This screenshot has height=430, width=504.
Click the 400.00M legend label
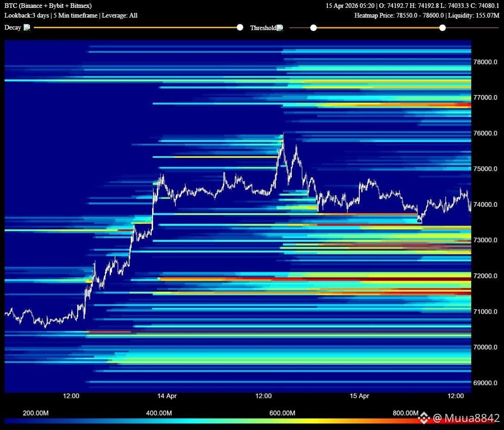tap(159, 413)
